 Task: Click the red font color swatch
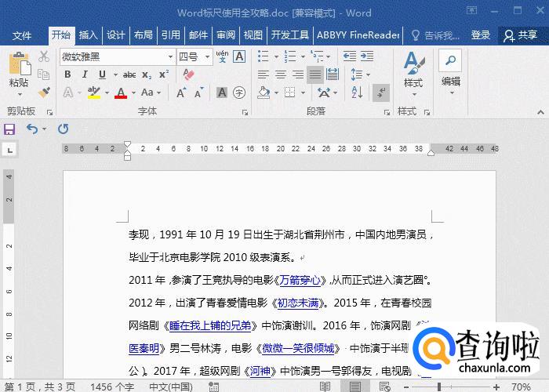click(x=121, y=93)
